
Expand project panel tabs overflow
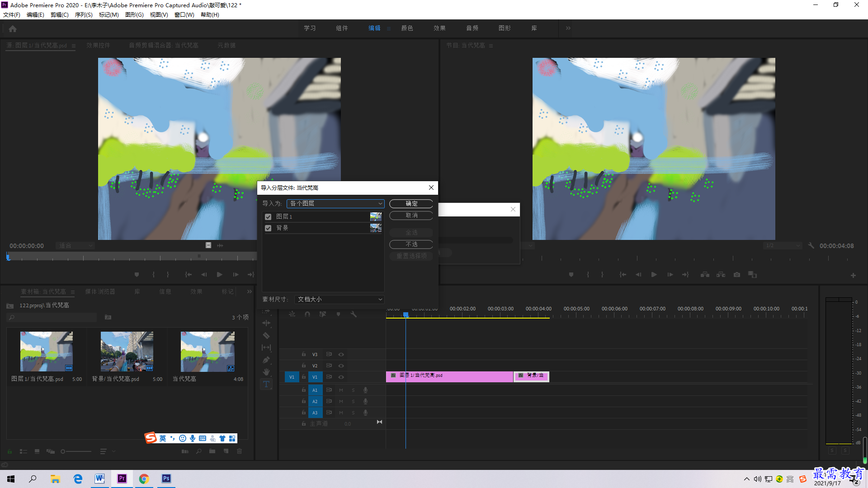(x=249, y=292)
